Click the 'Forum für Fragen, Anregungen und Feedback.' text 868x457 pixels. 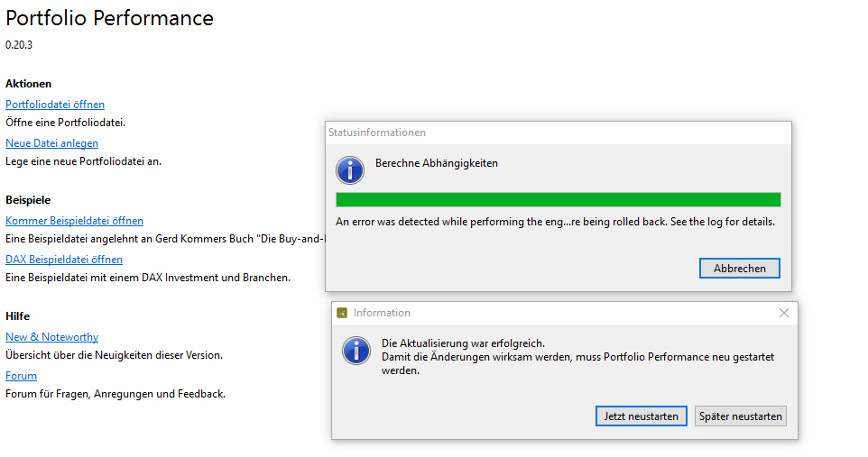tap(115, 393)
